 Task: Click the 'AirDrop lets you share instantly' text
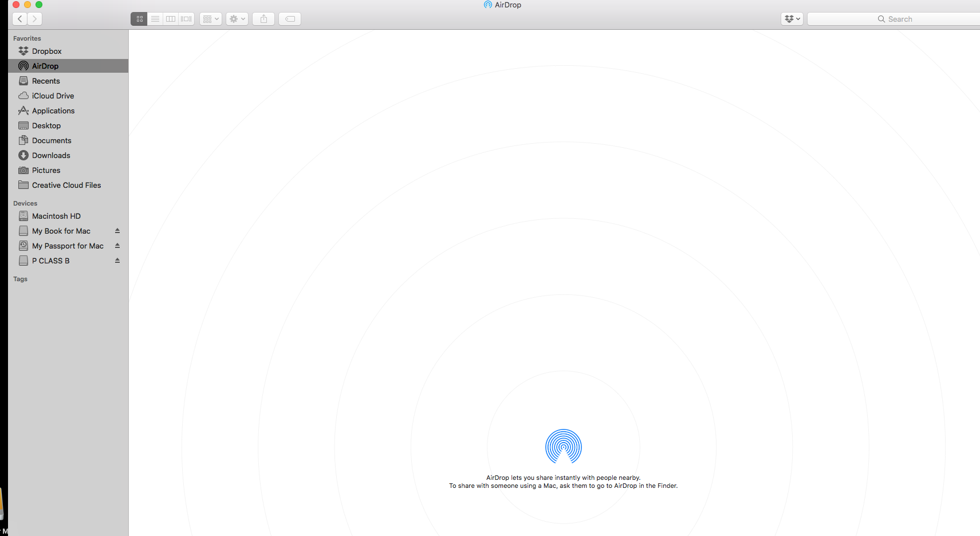coord(564,478)
